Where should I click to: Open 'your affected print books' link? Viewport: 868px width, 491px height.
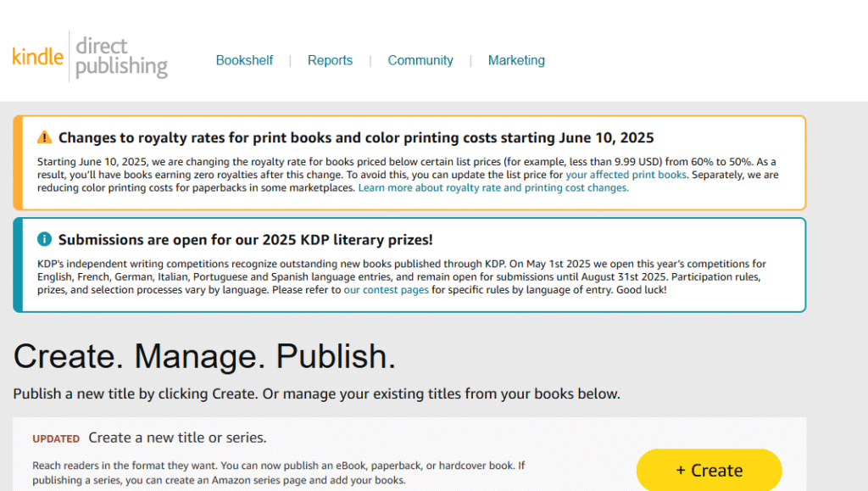626,175
